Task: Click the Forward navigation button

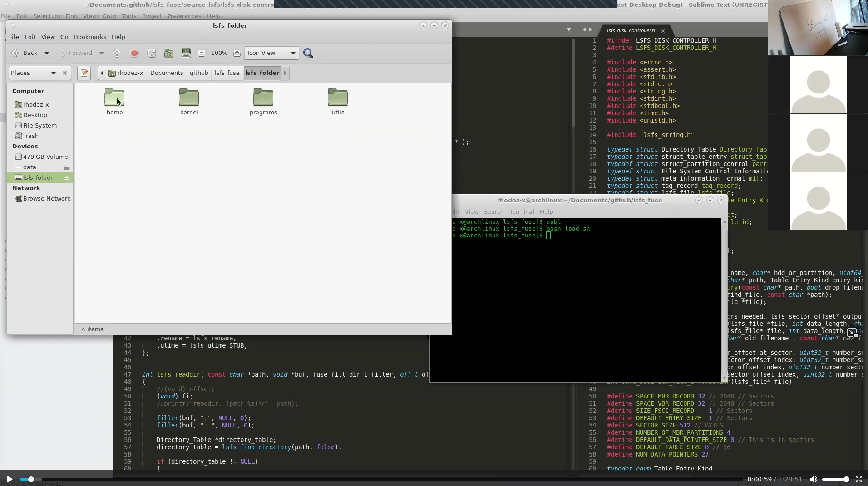Action: click(x=75, y=53)
